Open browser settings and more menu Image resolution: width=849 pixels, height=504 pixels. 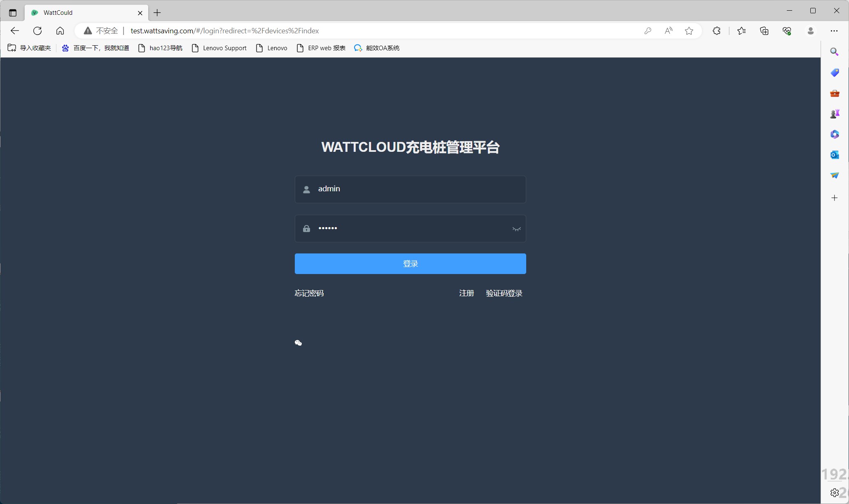tap(834, 31)
